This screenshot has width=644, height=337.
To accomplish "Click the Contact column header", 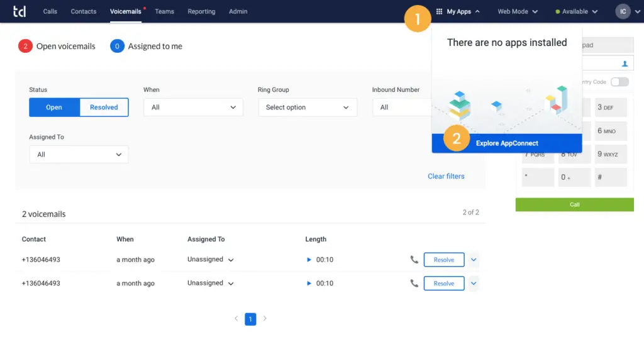I will tap(34, 239).
